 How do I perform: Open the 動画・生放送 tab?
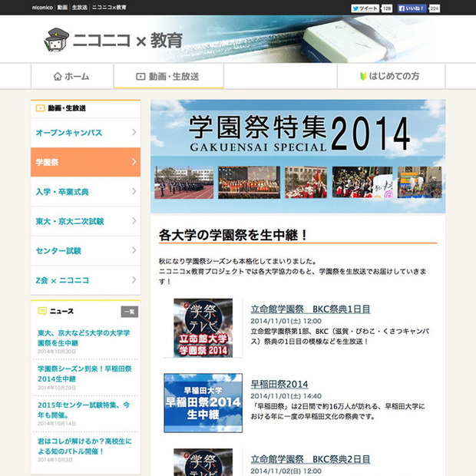[169, 76]
